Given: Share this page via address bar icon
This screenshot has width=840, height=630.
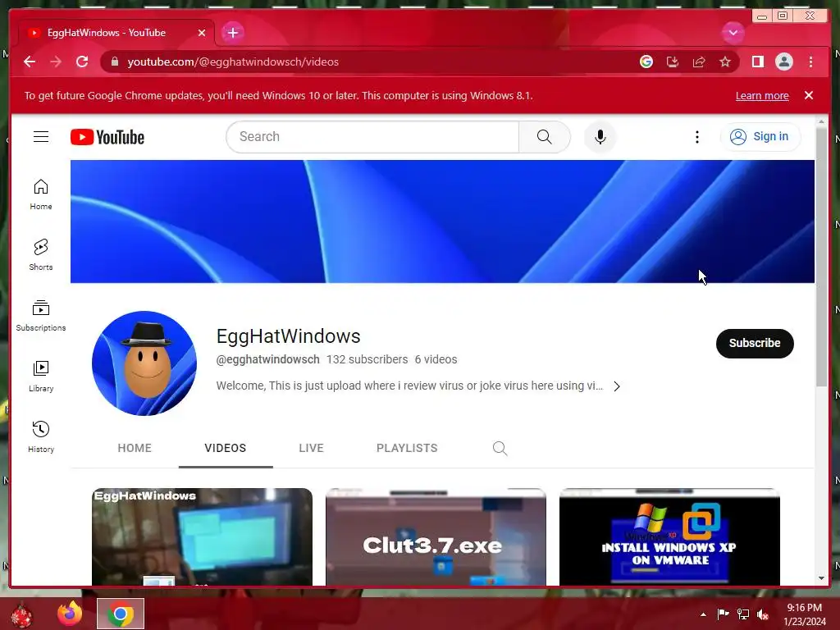Looking at the screenshot, I should pos(699,62).
